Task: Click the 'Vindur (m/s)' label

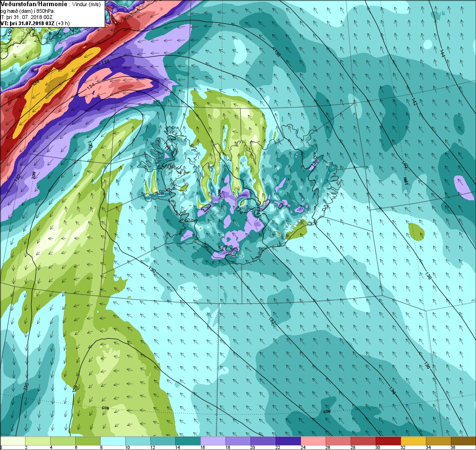Action: click(x=87, y=4)
